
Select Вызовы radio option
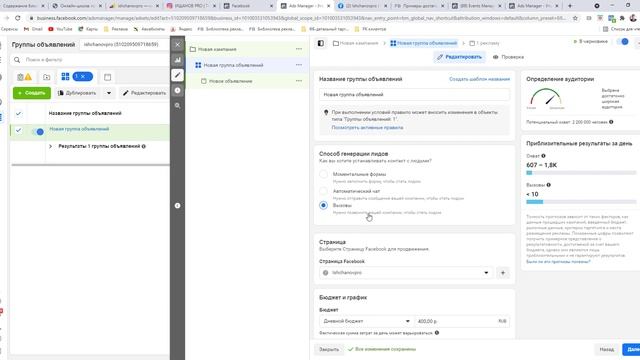tap(323, 205)
